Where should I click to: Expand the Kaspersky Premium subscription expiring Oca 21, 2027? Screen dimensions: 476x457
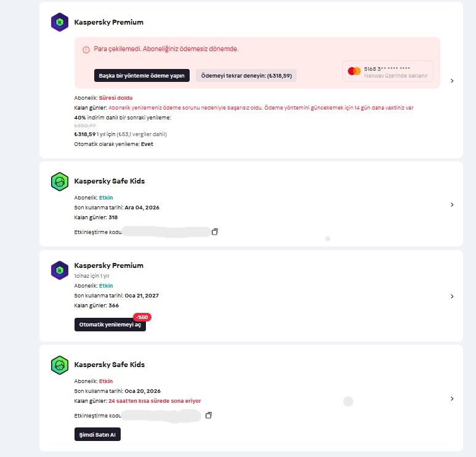452,296
